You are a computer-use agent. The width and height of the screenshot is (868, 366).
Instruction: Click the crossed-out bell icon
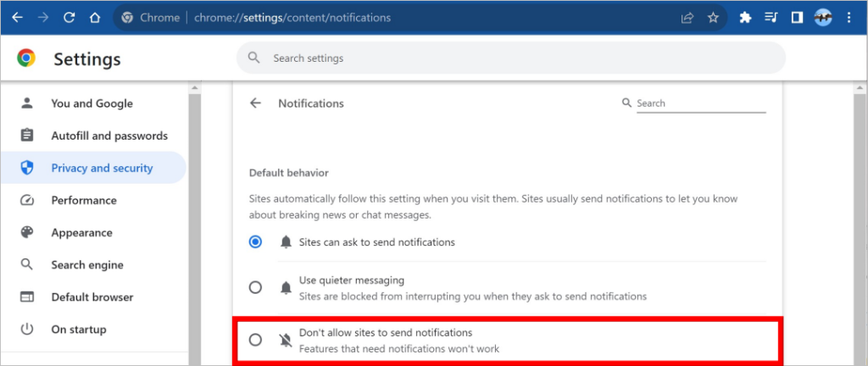point(286,341)
